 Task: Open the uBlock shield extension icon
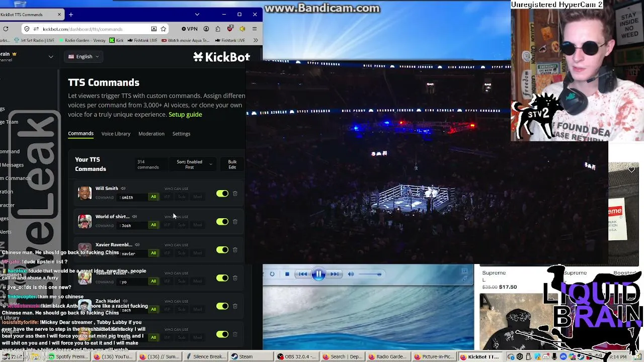[x=230, y=29]
